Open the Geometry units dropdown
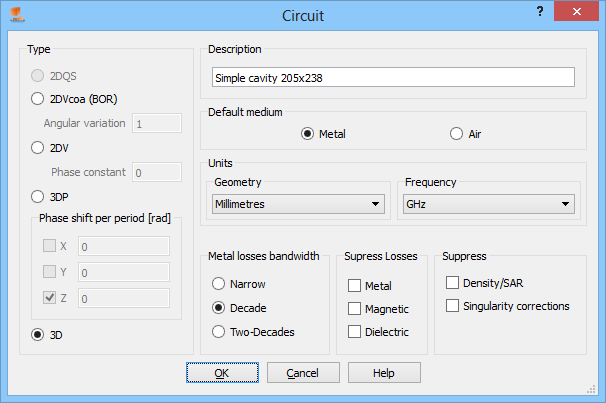Viewport: 606px width, 403px height. [x=299, y=204]
